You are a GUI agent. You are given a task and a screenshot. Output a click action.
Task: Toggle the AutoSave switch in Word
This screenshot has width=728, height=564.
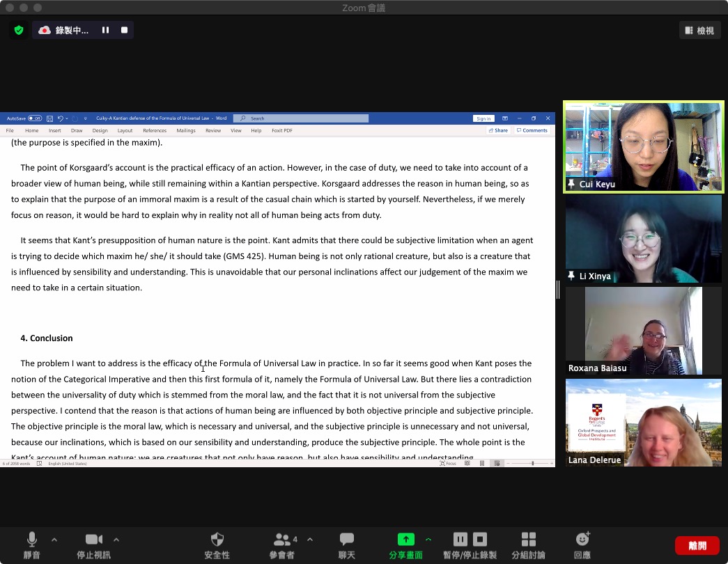coord(35,118)
